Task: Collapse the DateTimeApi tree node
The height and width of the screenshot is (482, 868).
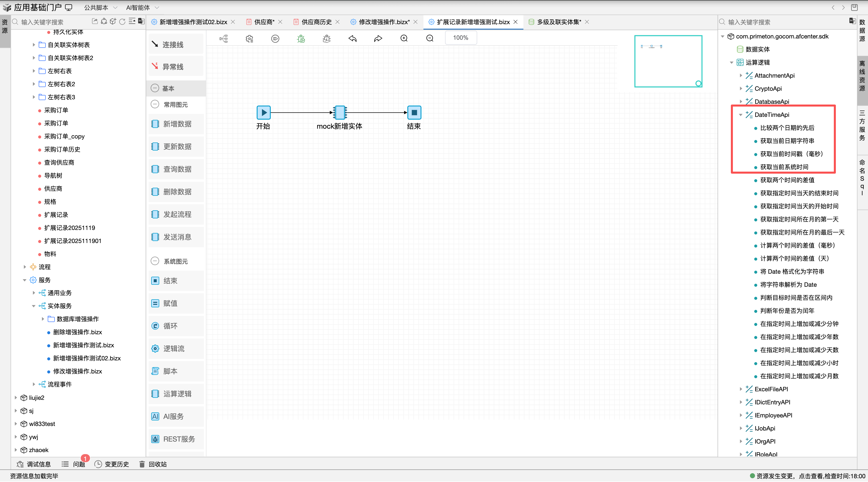Action: pyautogui.click(x=741, y=115)
